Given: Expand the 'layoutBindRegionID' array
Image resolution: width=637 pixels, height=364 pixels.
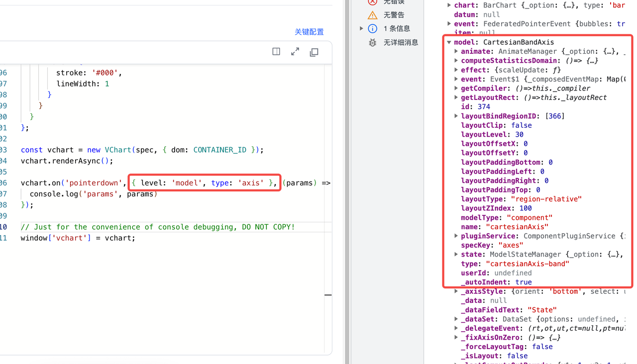Looking at the screenshot, I should 456,116.
